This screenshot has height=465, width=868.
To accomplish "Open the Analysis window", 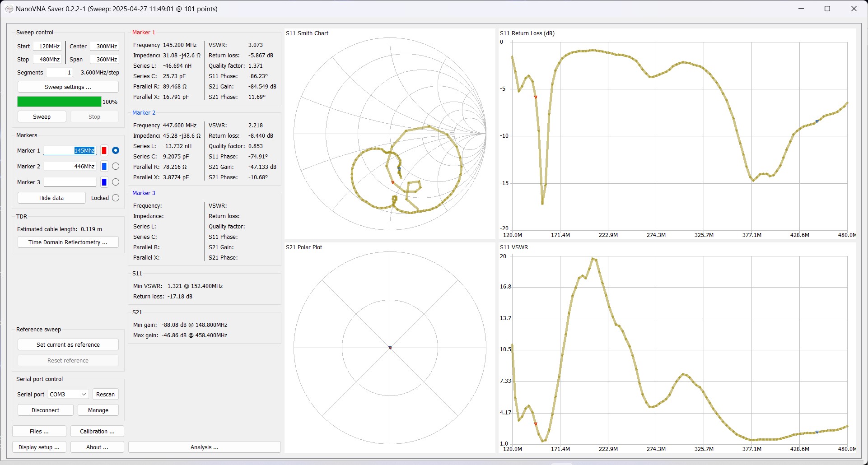I will pos(204,447).
